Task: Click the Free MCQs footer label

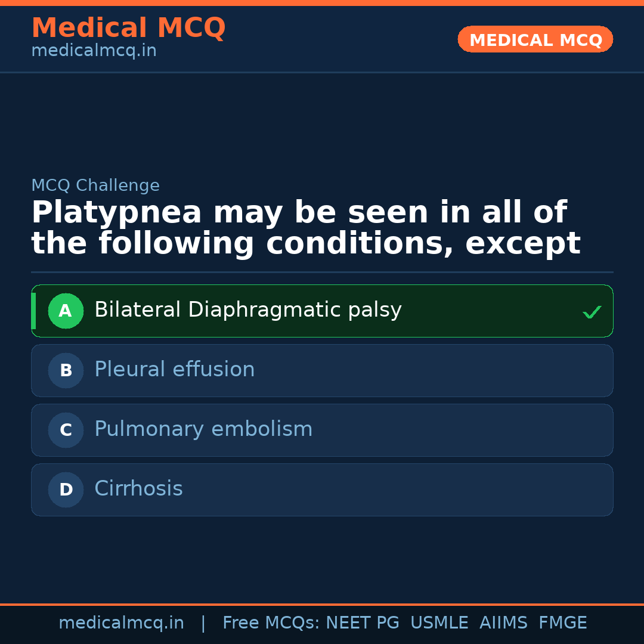Action: pos(271,623)
